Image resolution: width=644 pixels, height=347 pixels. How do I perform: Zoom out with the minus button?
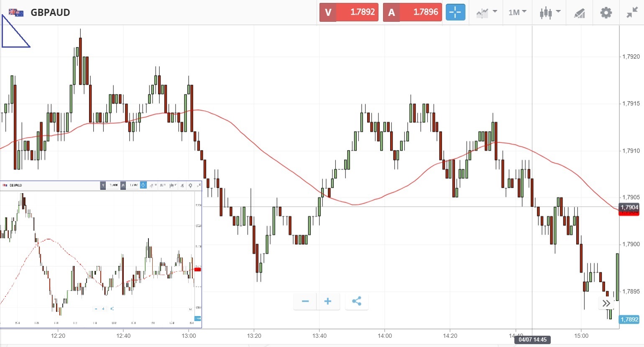[305, 301]
